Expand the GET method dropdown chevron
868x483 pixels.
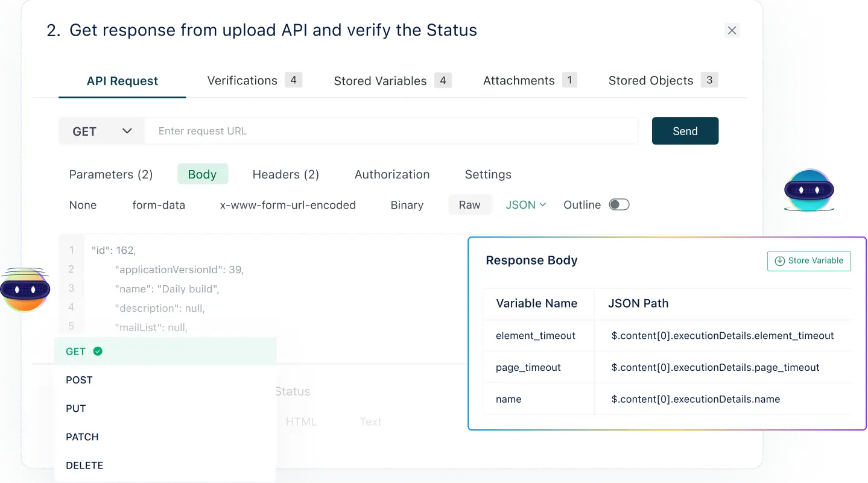127,131
